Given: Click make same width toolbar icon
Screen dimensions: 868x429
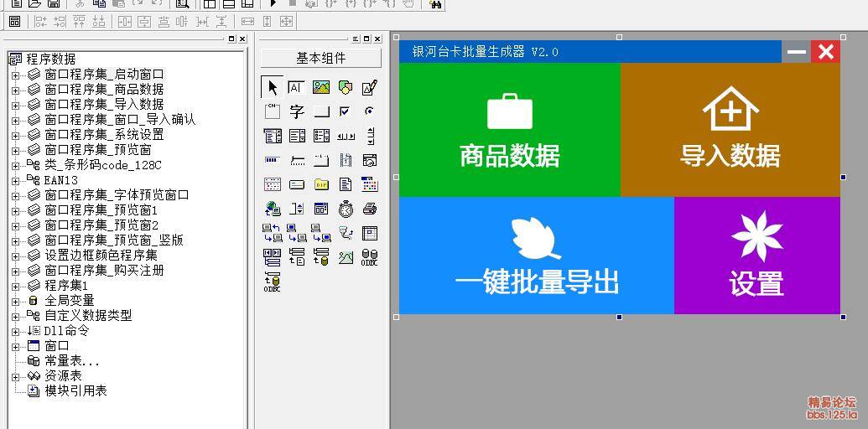Looking at the screenshot, I should tap(247, 22).
